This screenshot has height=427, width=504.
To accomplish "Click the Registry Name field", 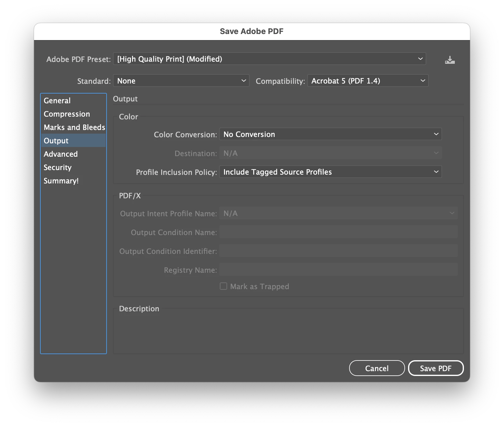I will click(339, 269).
